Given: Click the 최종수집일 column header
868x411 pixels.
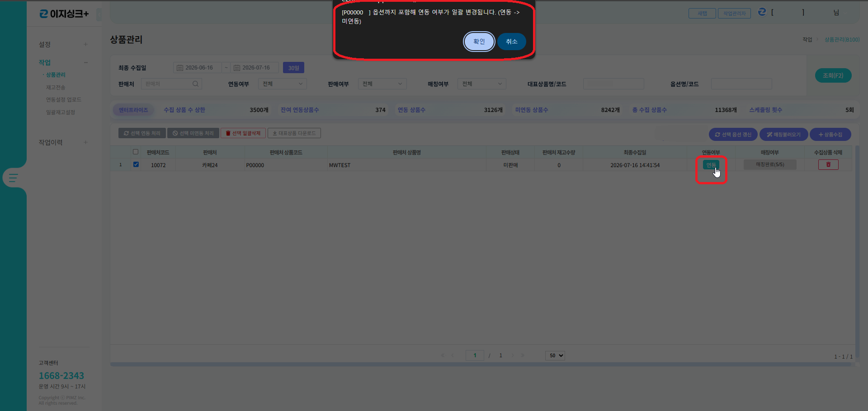Looking at the screenshot, I should point(635,153).
